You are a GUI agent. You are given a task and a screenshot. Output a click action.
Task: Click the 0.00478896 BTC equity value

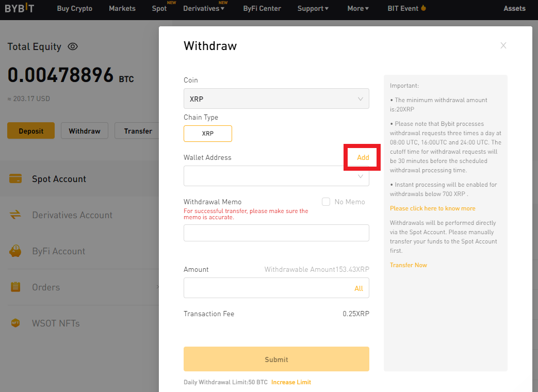(x=70, y=75)
